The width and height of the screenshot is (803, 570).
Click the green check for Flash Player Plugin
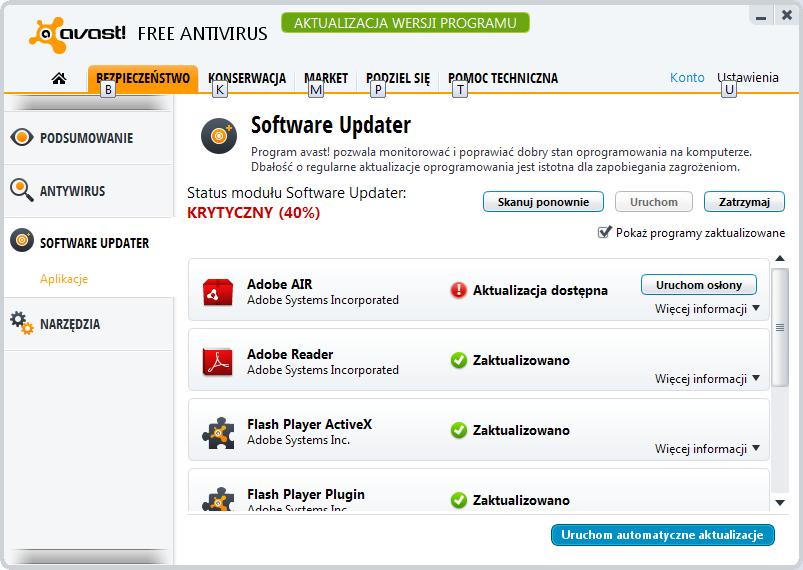pos(459,500)
